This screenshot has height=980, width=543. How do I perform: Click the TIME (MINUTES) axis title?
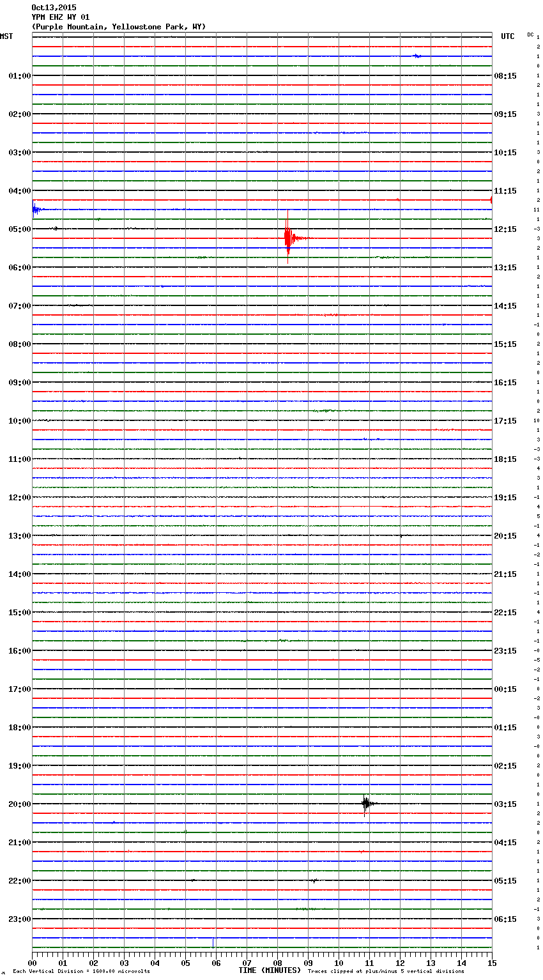(x=270, y=970)
